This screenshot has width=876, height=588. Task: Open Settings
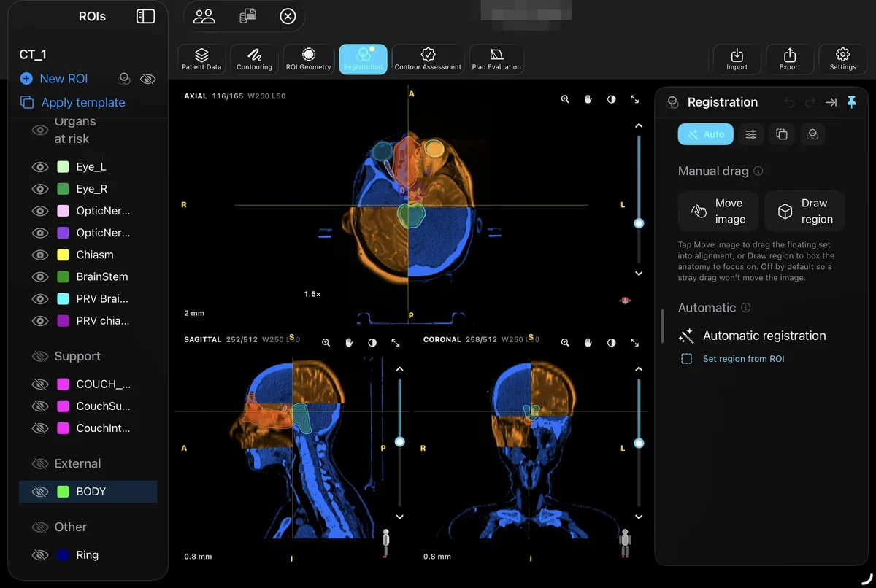click(842, 59)
